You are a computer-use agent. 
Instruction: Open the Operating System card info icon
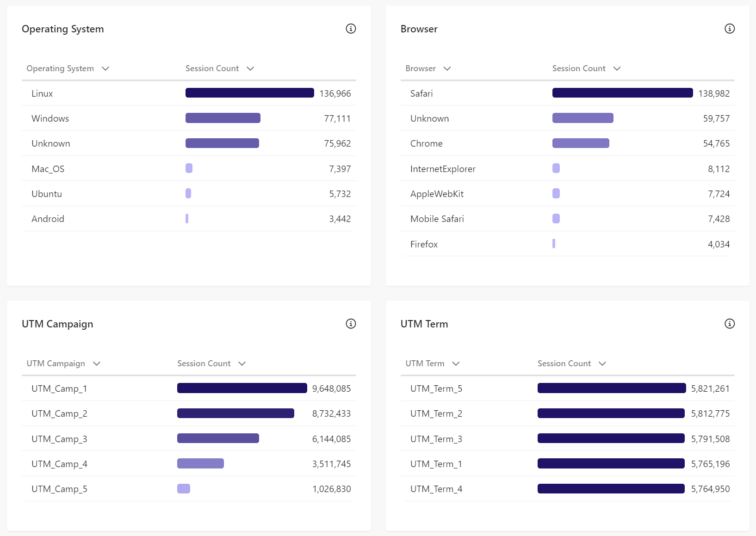point(351,29)
